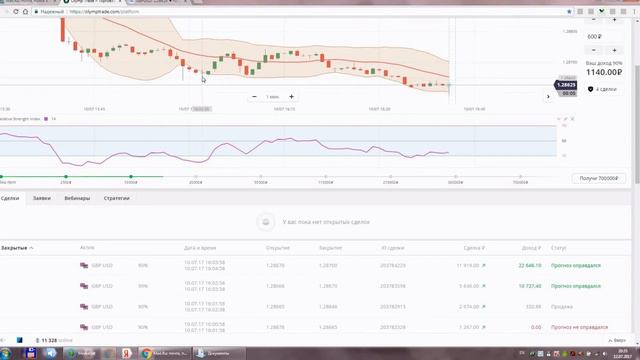Click the deal ID 203784229
The image size is (640, 360).
pos(393,265)
